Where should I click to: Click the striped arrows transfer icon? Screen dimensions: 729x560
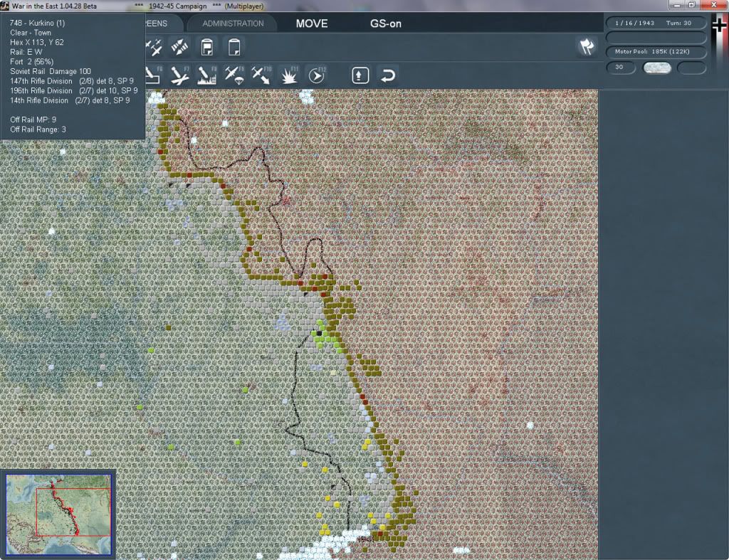179,48
